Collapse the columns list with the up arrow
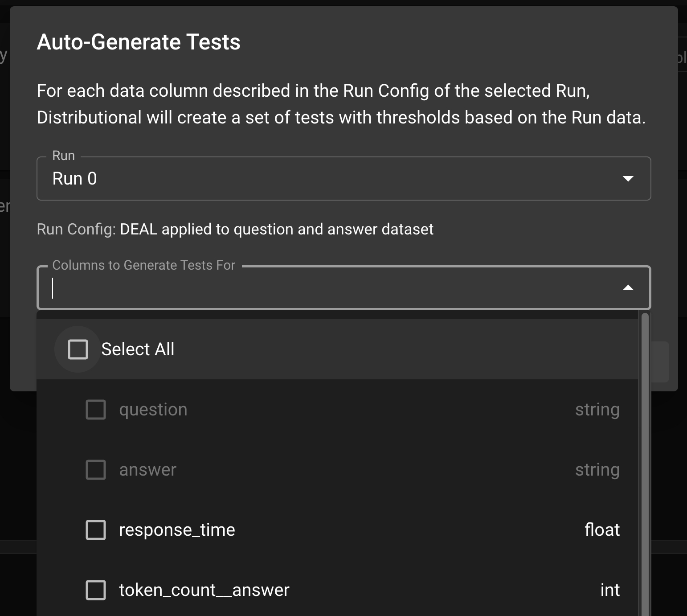Viewport: 687px width, 616px height. (x=628, y=288)
